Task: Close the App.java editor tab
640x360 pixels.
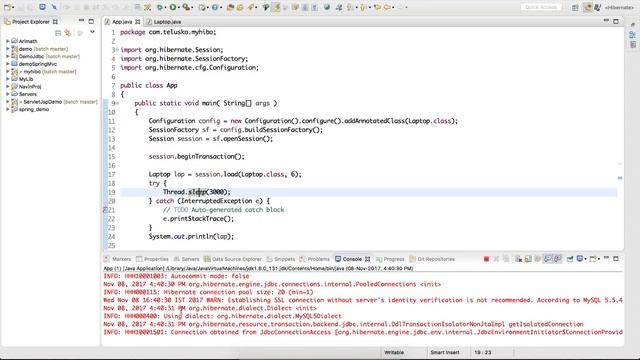Action: (138, 22)
